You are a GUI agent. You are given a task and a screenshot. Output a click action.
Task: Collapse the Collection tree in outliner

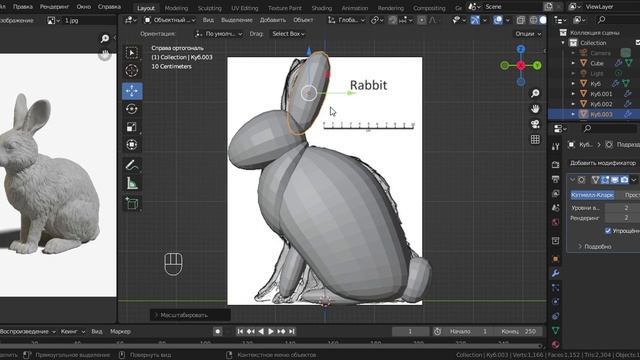564,43
